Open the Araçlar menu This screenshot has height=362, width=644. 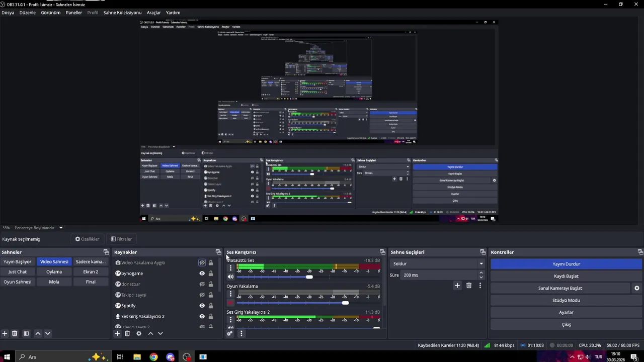click(154, 13)
